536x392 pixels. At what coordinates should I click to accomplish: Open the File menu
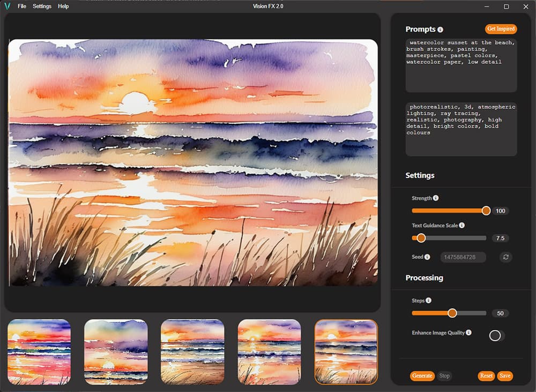click(x=21, y=6)
